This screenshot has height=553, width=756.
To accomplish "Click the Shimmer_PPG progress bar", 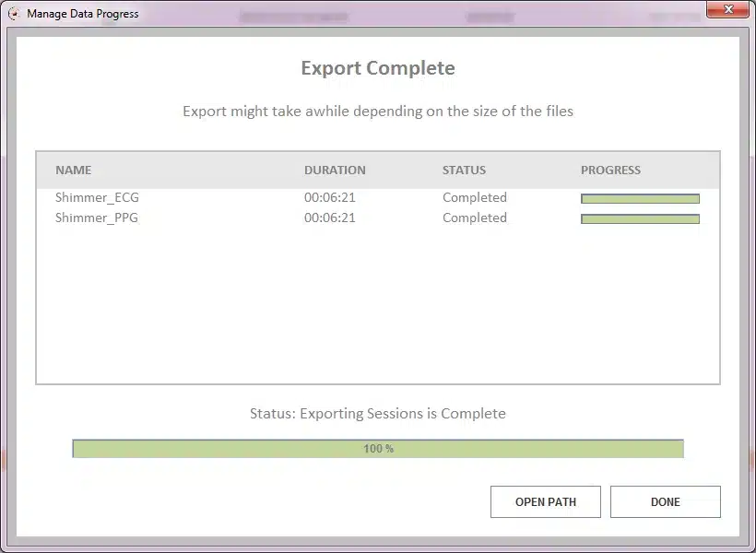I will tap(640, 218).
